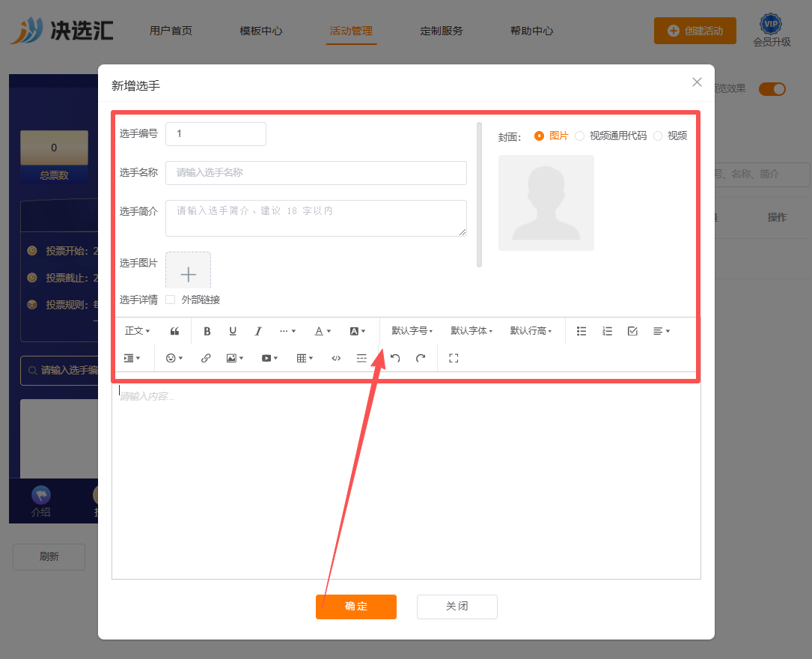Viewport: 812px width, 659px height.
Task: Open the 默认字号 font size dropdown
Action: 412,331
